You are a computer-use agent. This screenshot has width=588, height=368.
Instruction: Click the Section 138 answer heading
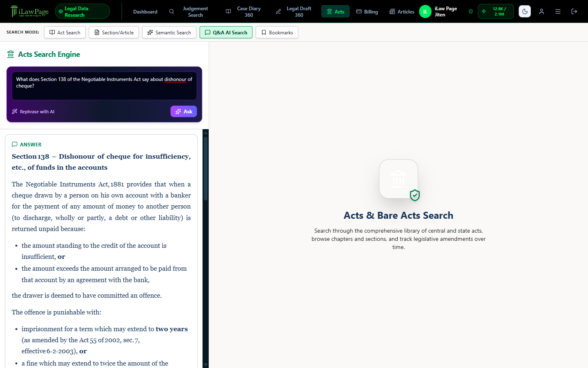[x=101, y=162]
